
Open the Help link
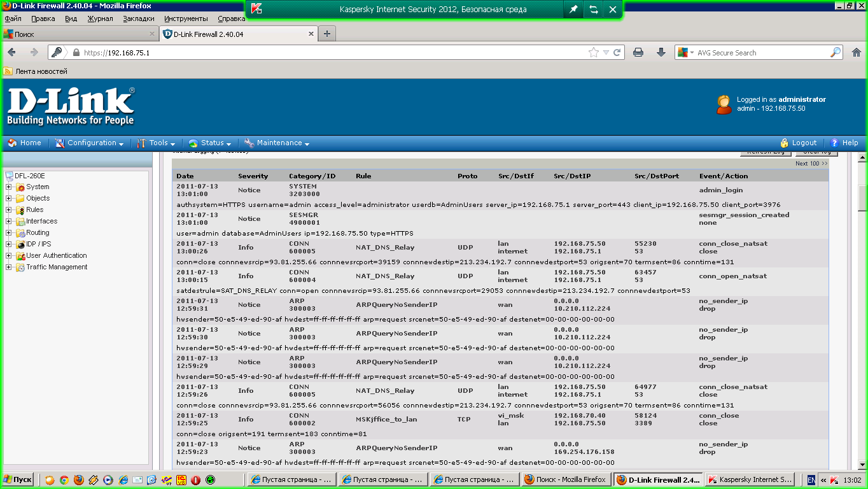845,143
